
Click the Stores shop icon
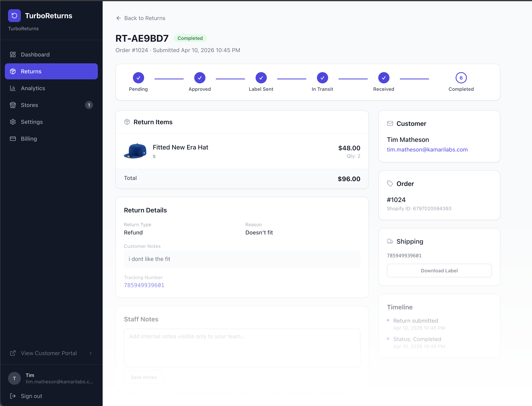(13, 105)
